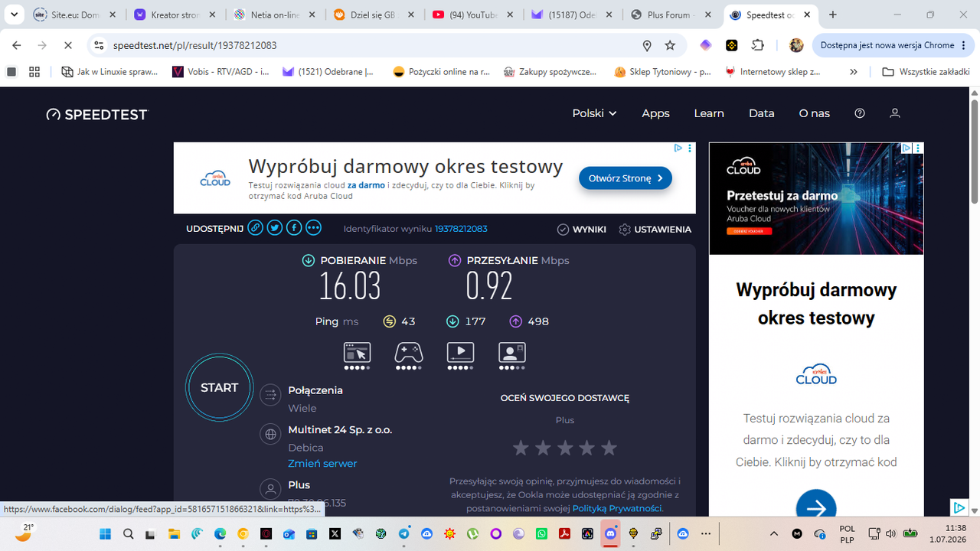Screen dimensions: 980x551
Task: Click Otwórz Stronę in the banner ad
Action: 626,178
